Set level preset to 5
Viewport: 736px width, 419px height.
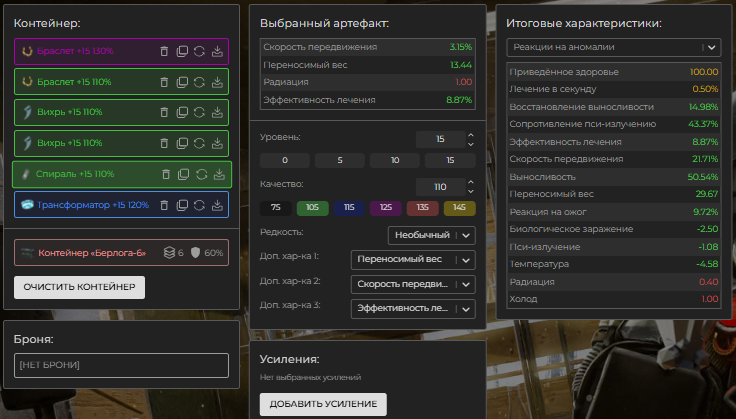click(x=340, y=160)
